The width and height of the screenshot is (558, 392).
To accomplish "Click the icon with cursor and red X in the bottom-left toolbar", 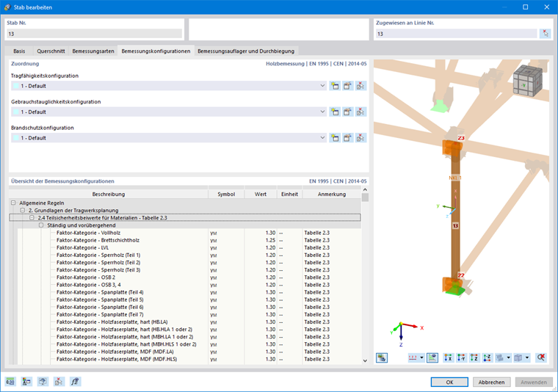I will click(x=59, y=382).
